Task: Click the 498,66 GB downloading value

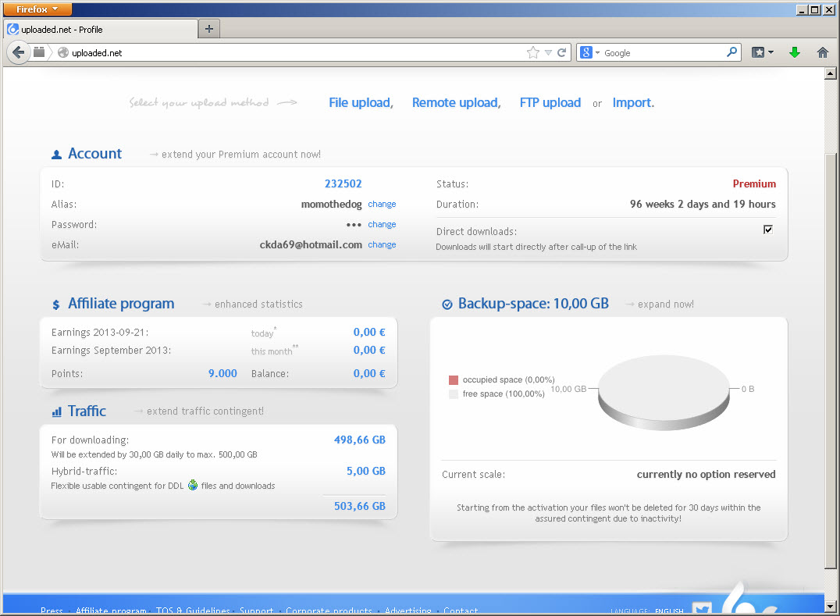Action: click(360, 440)
